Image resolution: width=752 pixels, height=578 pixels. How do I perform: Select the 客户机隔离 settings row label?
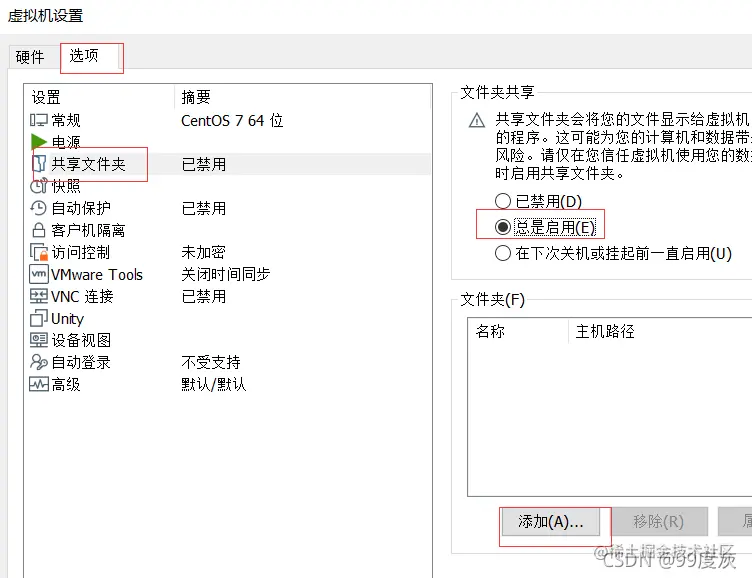88,230
